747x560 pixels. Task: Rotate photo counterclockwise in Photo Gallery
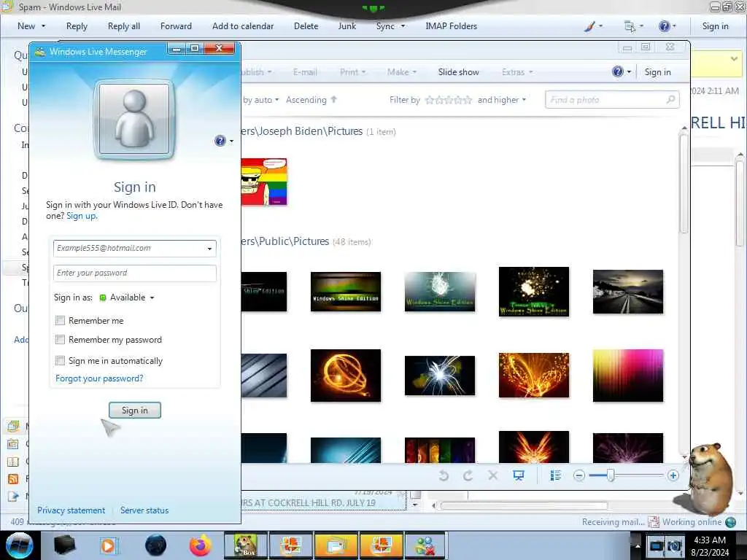coord(444,475)
